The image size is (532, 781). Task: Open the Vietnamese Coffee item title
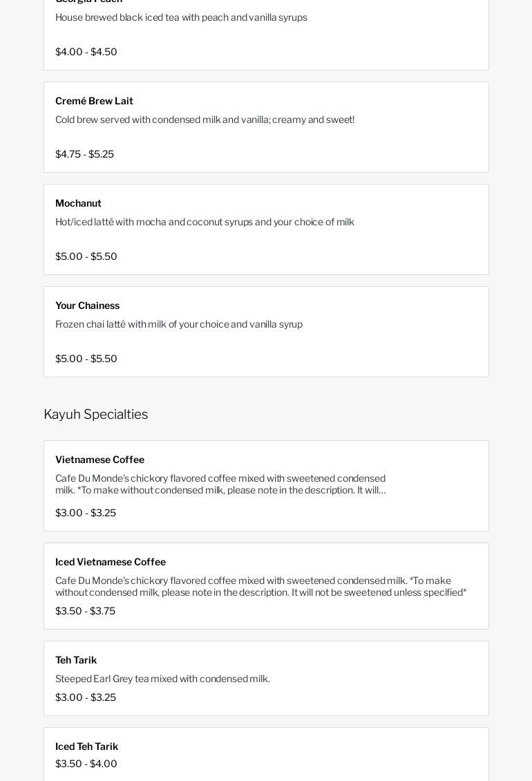tap(99, 460)
